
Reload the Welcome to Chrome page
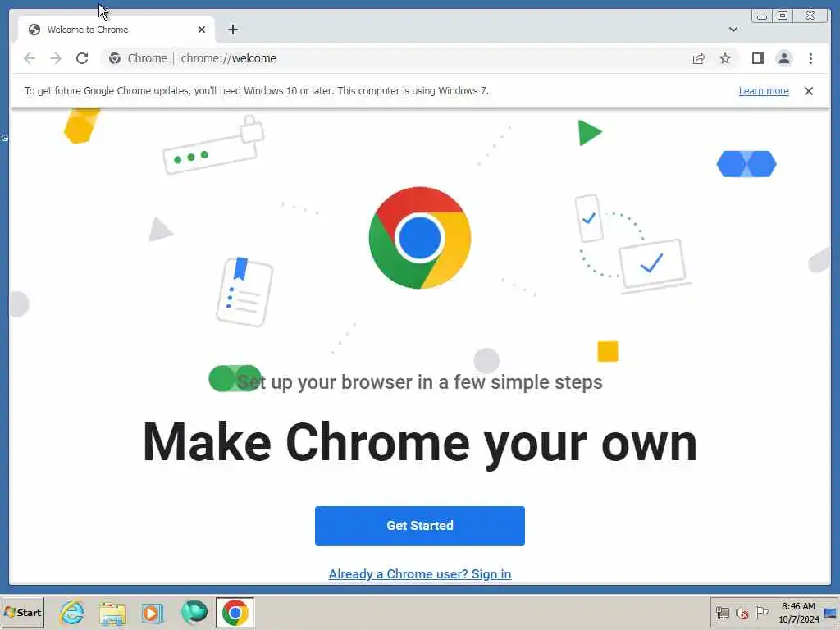point(82,58)
